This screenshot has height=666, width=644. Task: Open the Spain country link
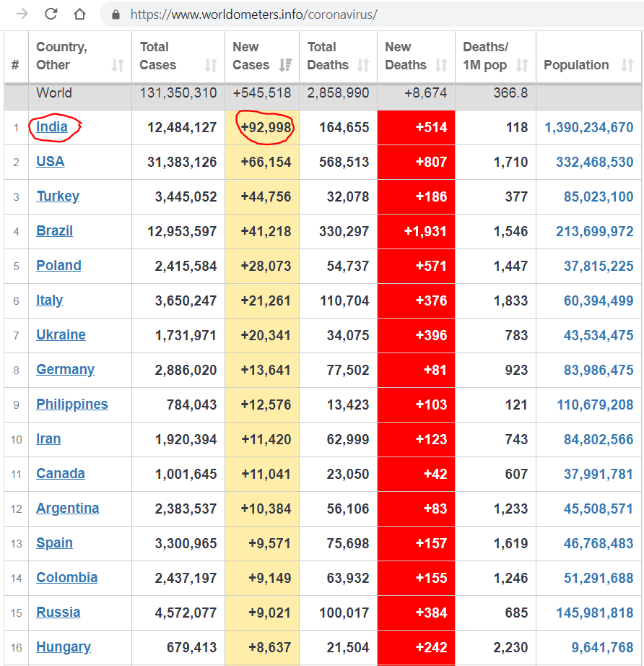54,542
